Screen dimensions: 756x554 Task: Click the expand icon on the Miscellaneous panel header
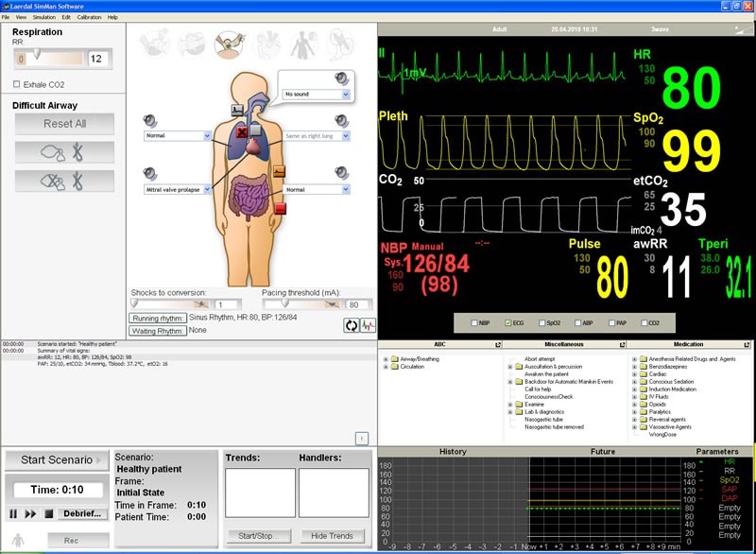pyautogui.click(x=622, y=345)
